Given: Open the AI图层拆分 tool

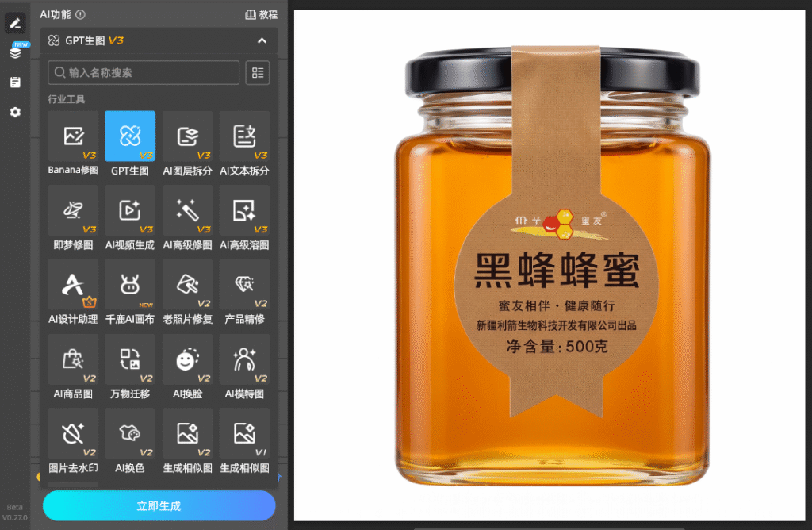Looking at the screenshot, I should coord(187,136).
